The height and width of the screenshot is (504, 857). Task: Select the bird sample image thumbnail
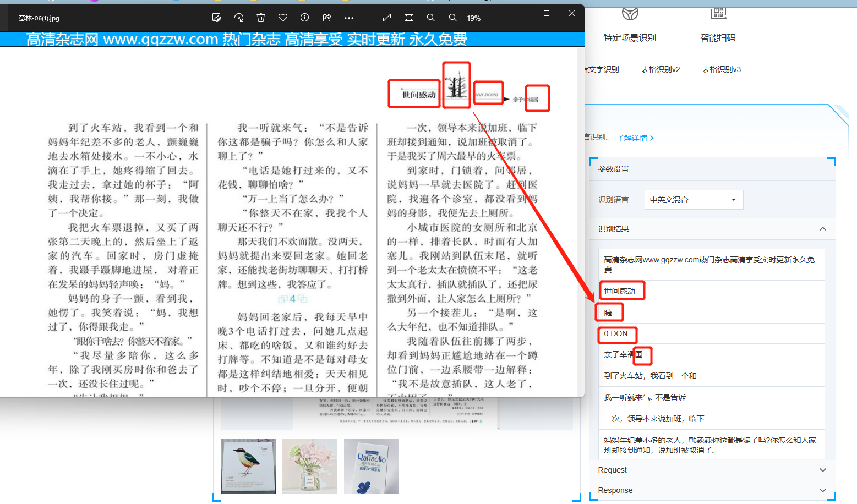[x=248, y=466]
